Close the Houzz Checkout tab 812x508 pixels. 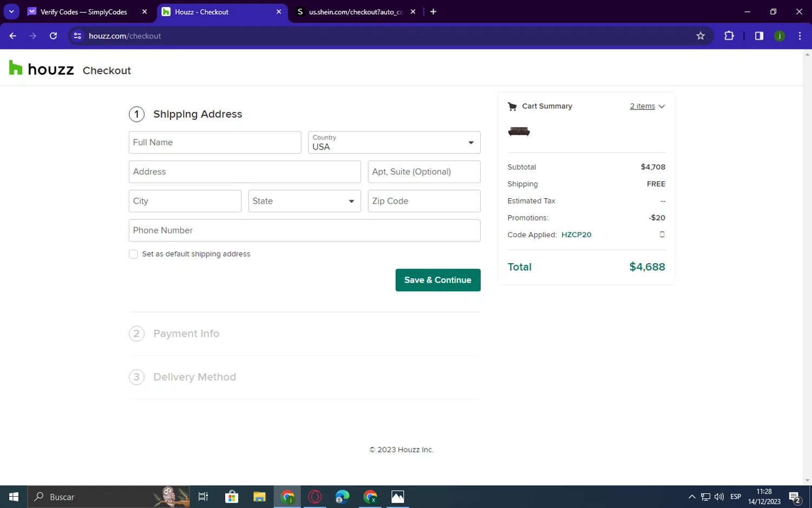click(x=279, y=11)
